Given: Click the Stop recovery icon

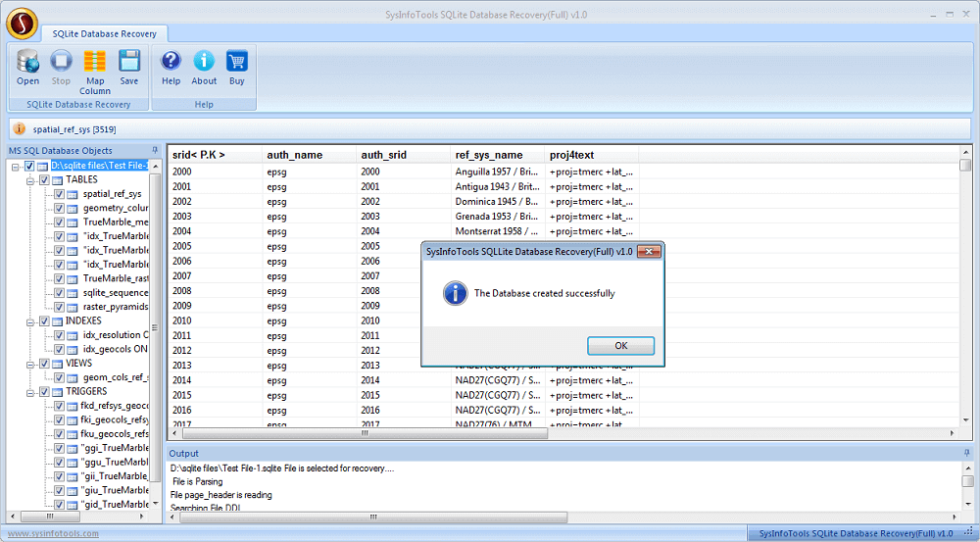Looking at the screenshot, I should pos(61,62).
